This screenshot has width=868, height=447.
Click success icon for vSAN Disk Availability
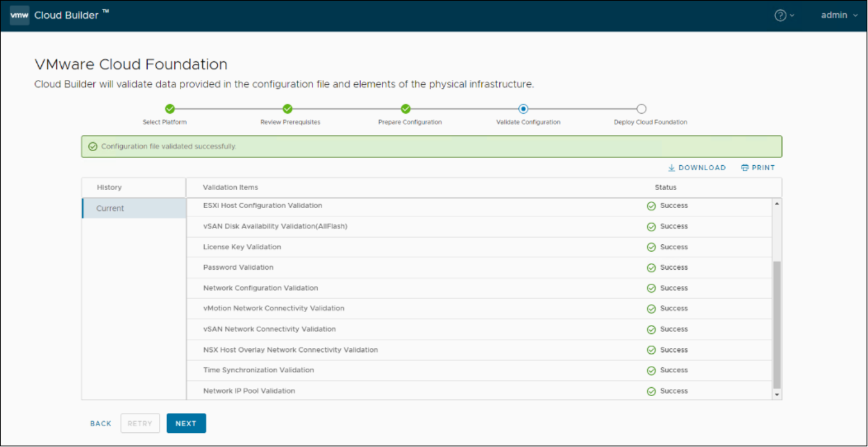[x=651, y=227]
